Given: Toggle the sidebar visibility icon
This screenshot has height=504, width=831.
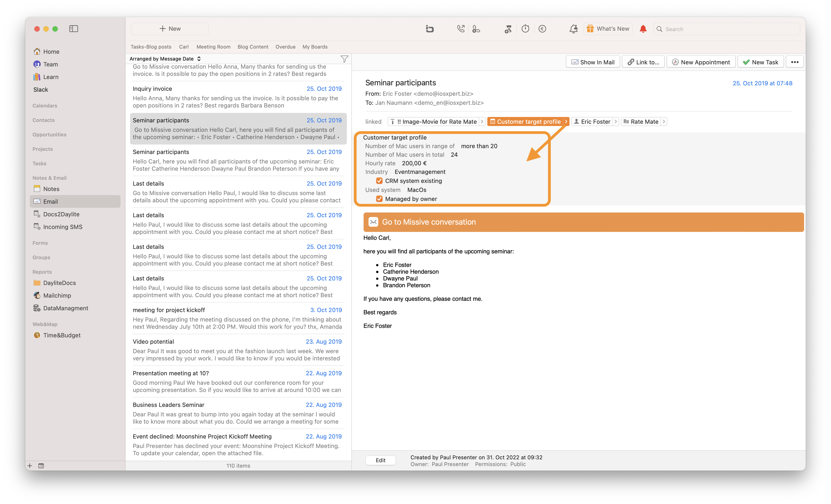Looking at the screenshot, I should [x=74, y=29].
